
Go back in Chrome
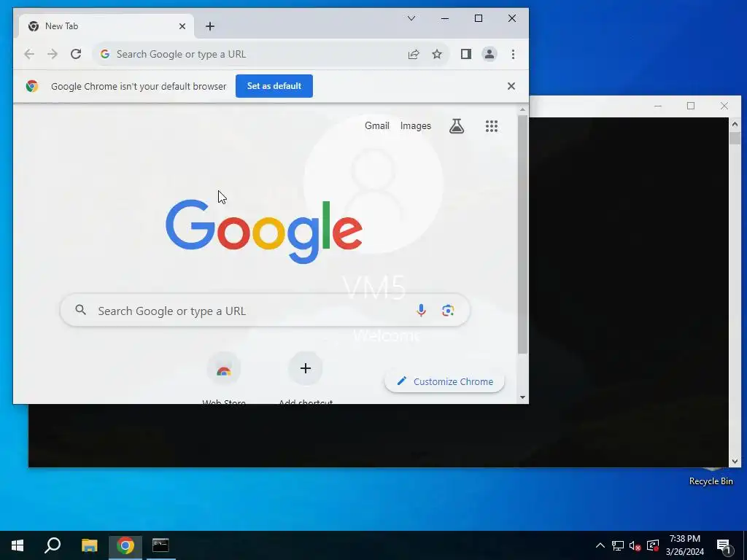(x=29, y=54)
